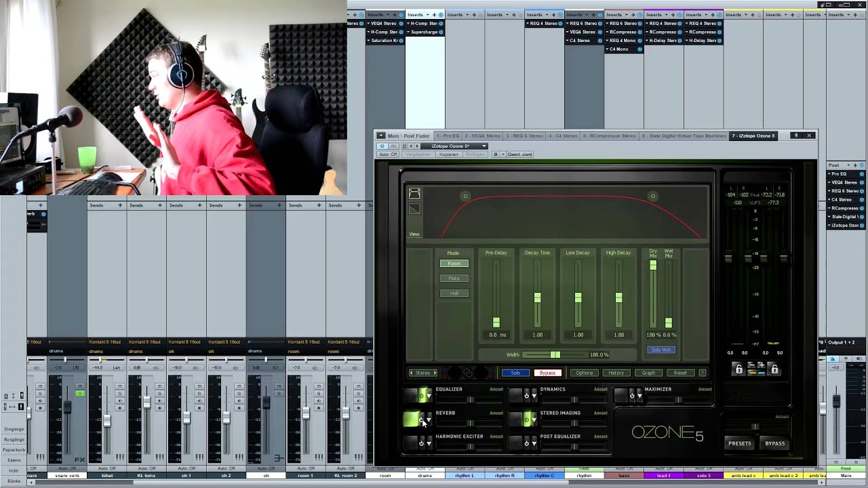This screenshot has height=488, width=868.
Task: Toggle monitor speaker icon on oh 1 channel
Action: tap(199, 401)
